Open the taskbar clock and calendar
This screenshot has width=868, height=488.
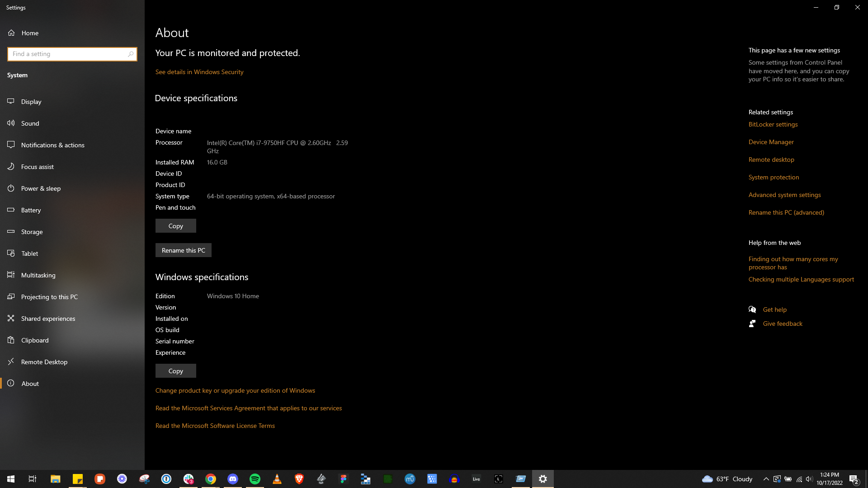tap(830, 479)
